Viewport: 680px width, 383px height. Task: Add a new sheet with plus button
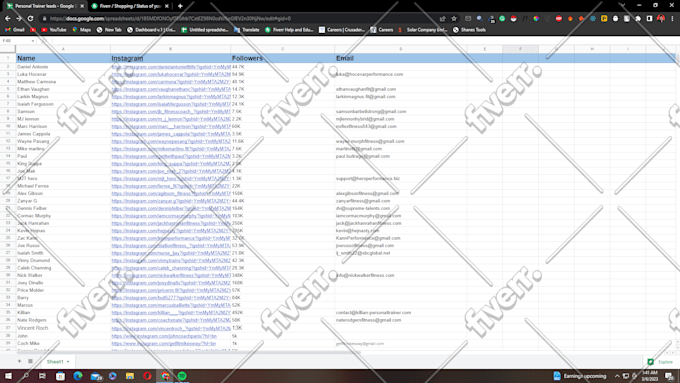point(19,361)
